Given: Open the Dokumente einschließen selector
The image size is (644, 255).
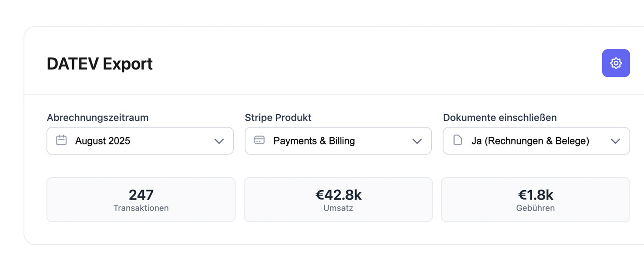Looking at the screenshot, I should pos(536,141).
